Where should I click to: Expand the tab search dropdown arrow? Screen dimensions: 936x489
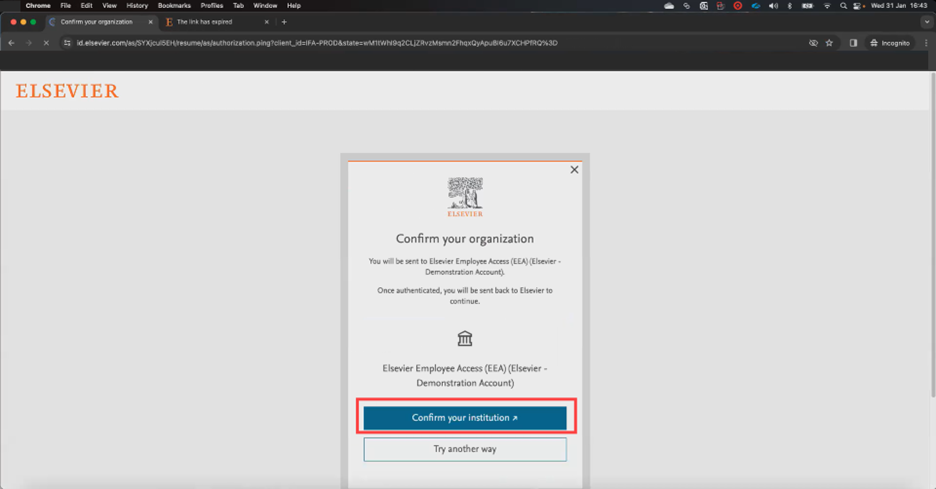pyautogui.click(x=927, y=21)
